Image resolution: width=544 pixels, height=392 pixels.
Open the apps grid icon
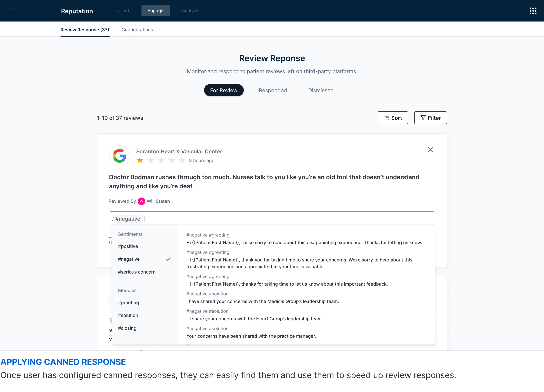pos(533,11)
